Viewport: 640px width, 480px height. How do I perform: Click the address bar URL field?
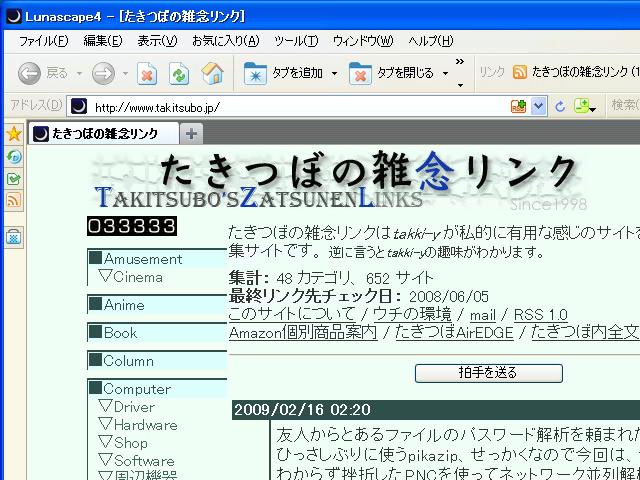click(300, 106)
